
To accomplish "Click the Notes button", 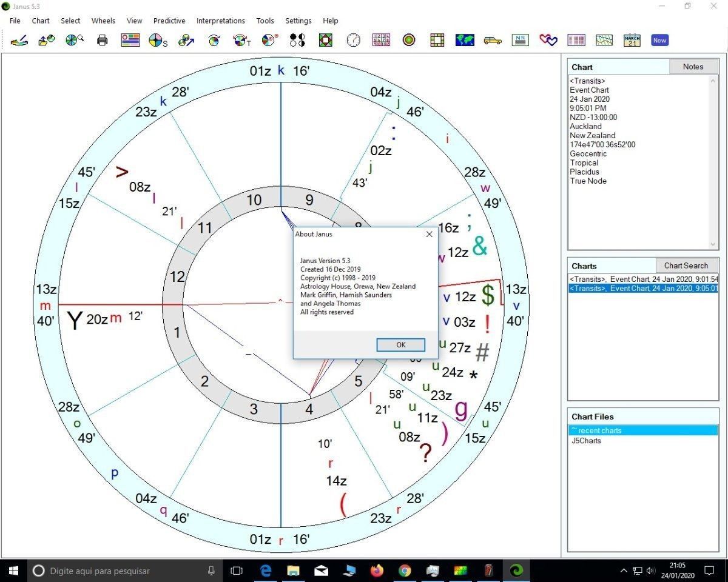I will 693,67.
